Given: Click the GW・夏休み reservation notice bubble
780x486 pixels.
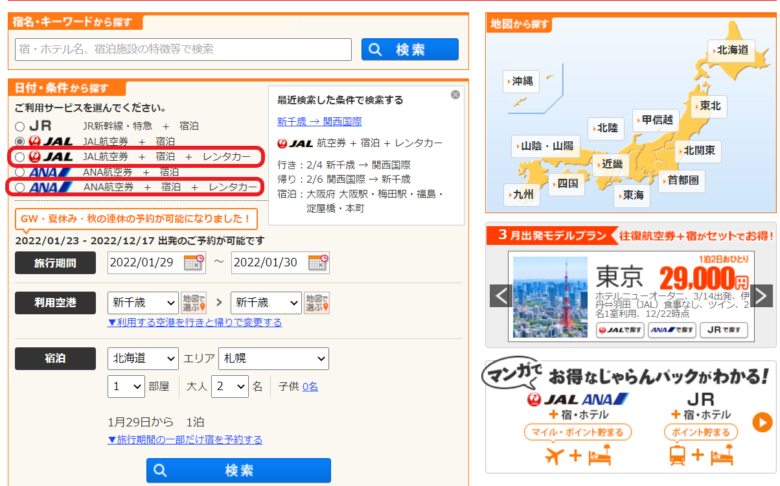Looking at the screenshot, I should [136, 219].
